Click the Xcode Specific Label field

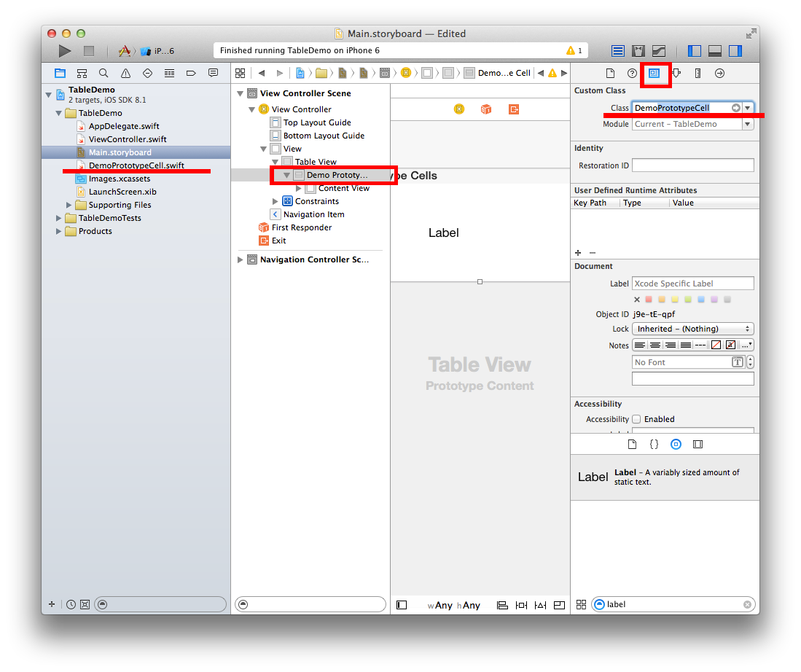pos(692,284)
